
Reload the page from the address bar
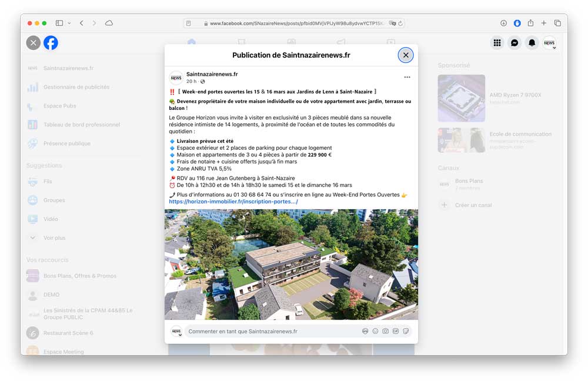click(x=400, y=24)
